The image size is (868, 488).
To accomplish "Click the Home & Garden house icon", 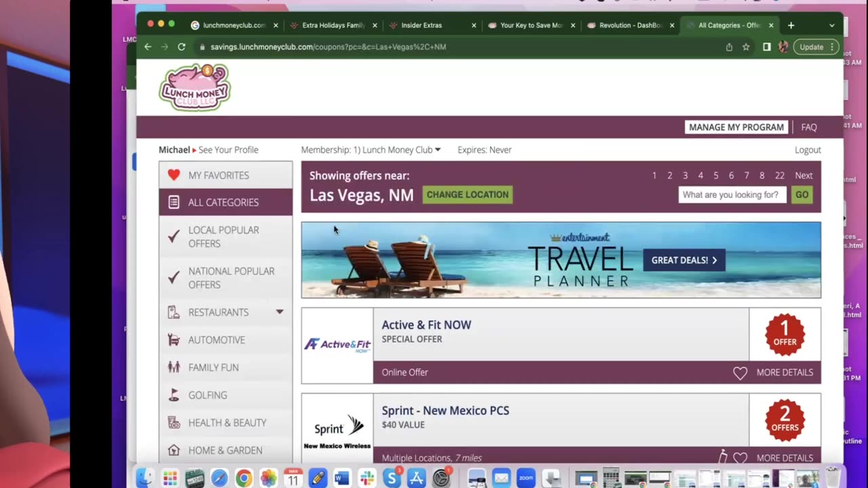I will (174, 450).
